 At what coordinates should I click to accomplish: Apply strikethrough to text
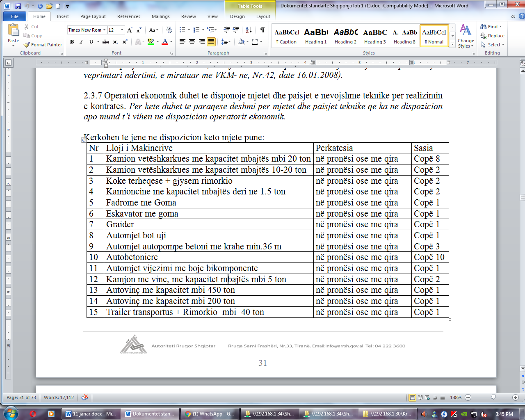[106, 42]
